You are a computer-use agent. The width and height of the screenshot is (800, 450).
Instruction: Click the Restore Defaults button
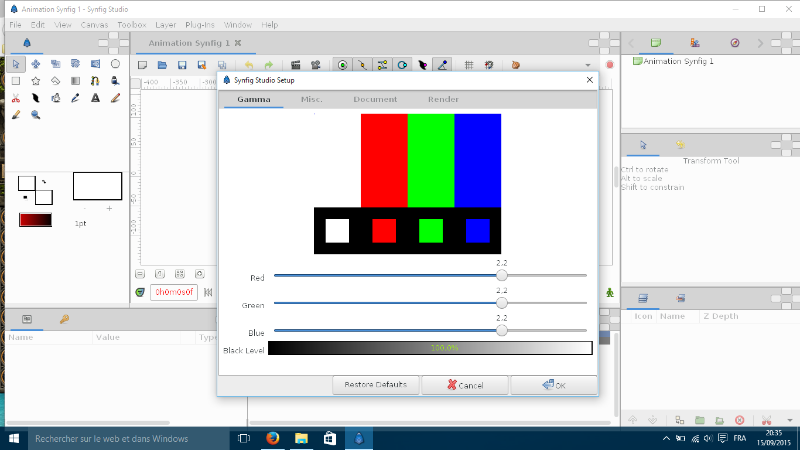point(375,385)
